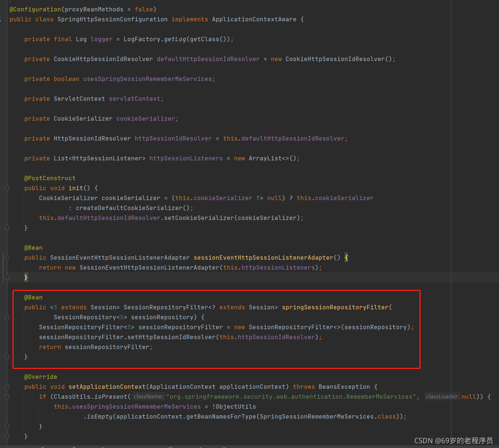The image size is (499, 448).
Task: Click className: inlay parameter hint
Action: pos(148,397)
